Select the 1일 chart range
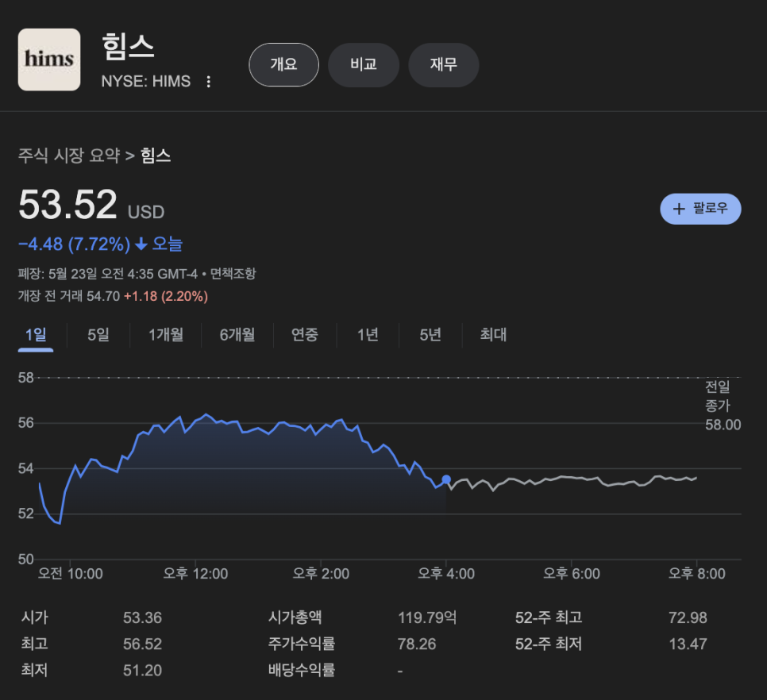Screen dimensions: 767x700 (36, 335)
